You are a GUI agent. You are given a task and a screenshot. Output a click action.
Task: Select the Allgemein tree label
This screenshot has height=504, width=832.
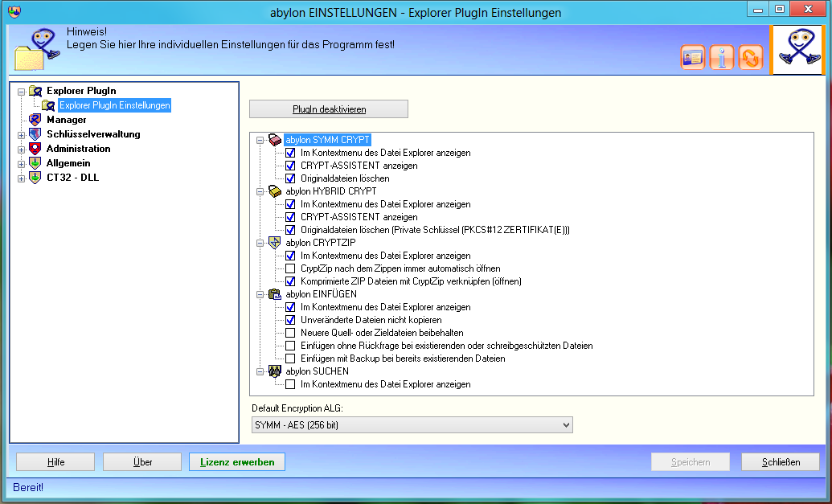[x=68, y=163]
